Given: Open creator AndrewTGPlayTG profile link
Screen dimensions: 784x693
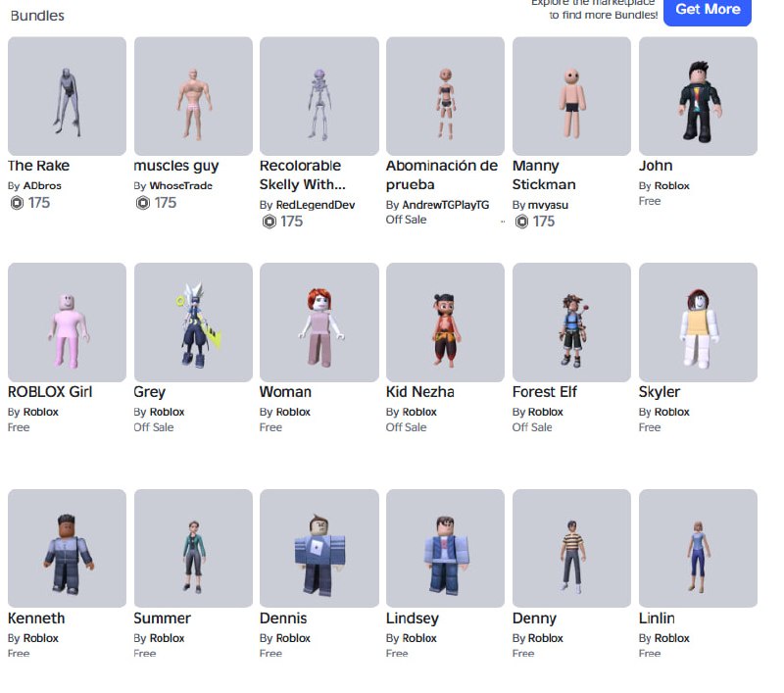Looking at the screenshot, I should pos(446,205).
